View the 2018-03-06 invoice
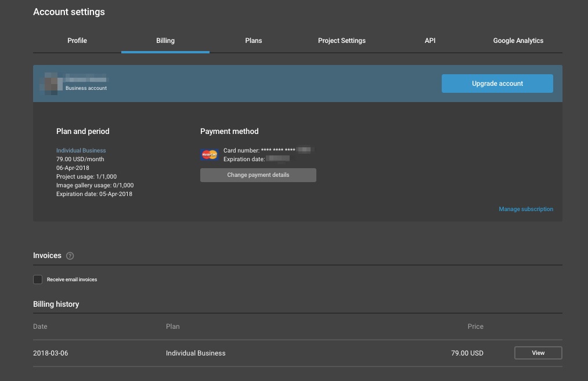This screenshot has height=381, width=588. [x=538, y=353]
